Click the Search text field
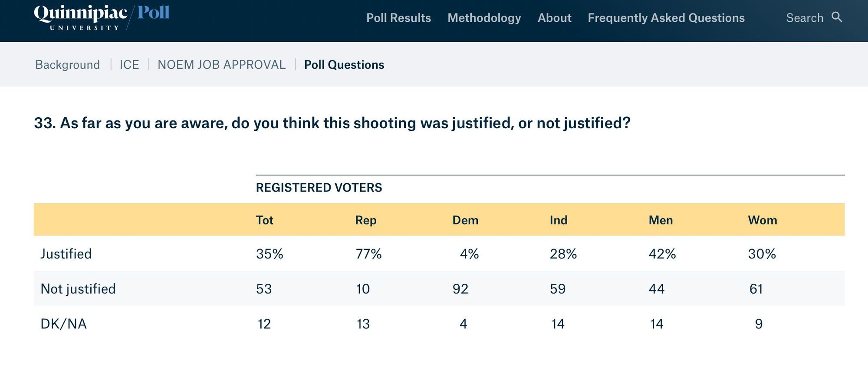The height and width of the screenshot is (368, 868). (x=804, y=18)
